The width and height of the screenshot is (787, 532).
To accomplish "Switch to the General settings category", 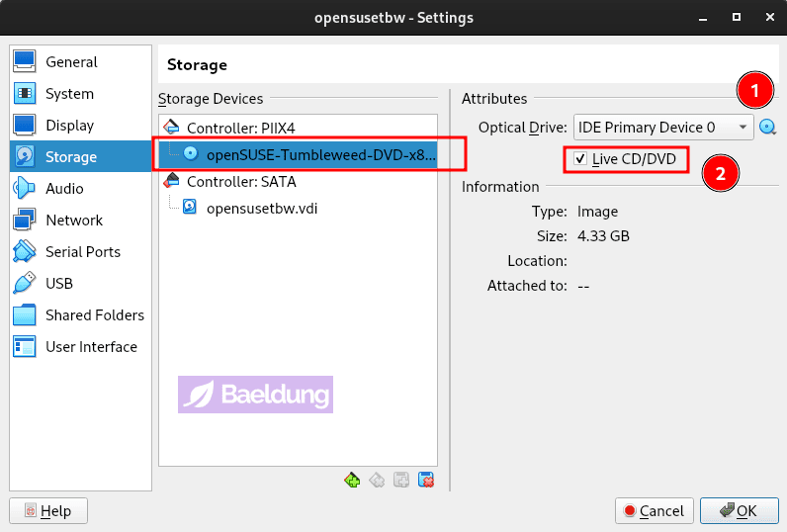I will (x=71, y=62).
